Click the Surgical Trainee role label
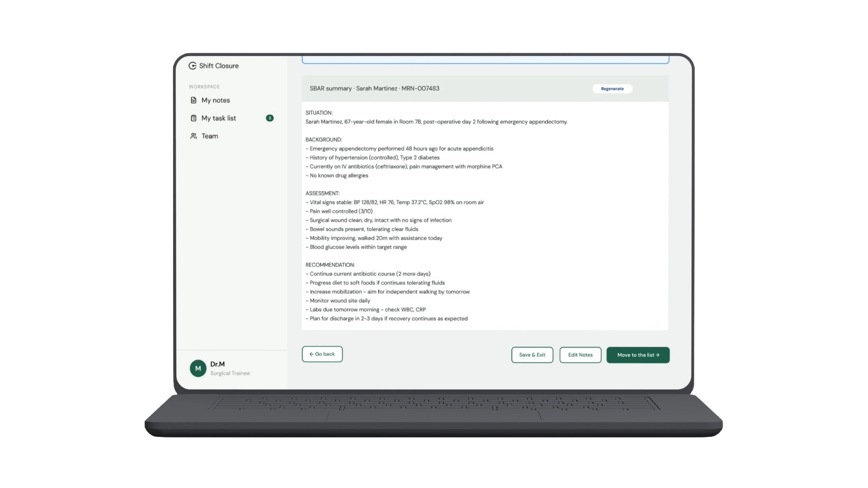This screenshot has height=488, width=868. tap(230, 373)
